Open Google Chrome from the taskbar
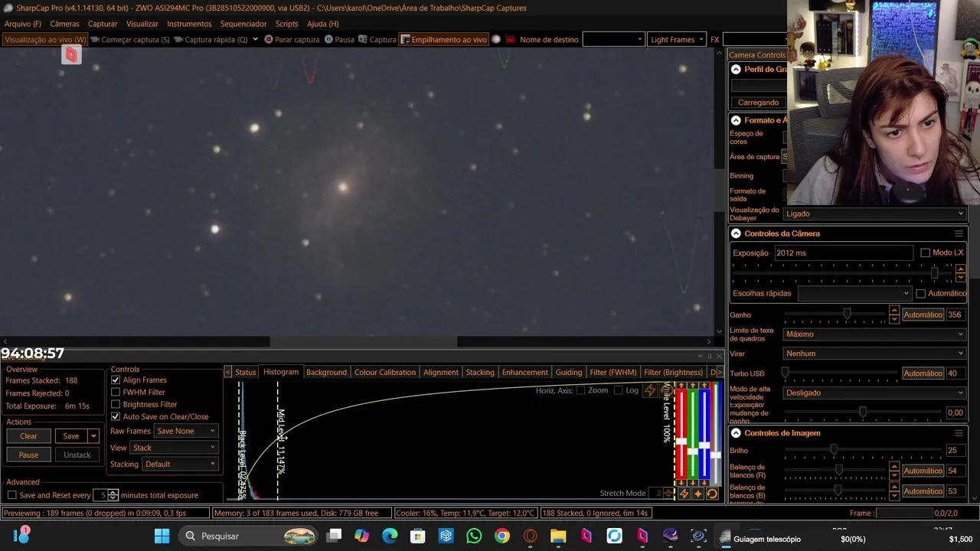Image resolution: width=980 pixels, height=551 pixels. (x=501, y=536)
